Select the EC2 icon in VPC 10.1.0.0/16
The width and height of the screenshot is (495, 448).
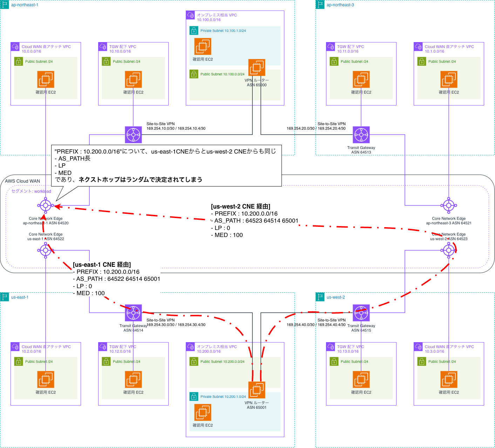tap(449, 79)
